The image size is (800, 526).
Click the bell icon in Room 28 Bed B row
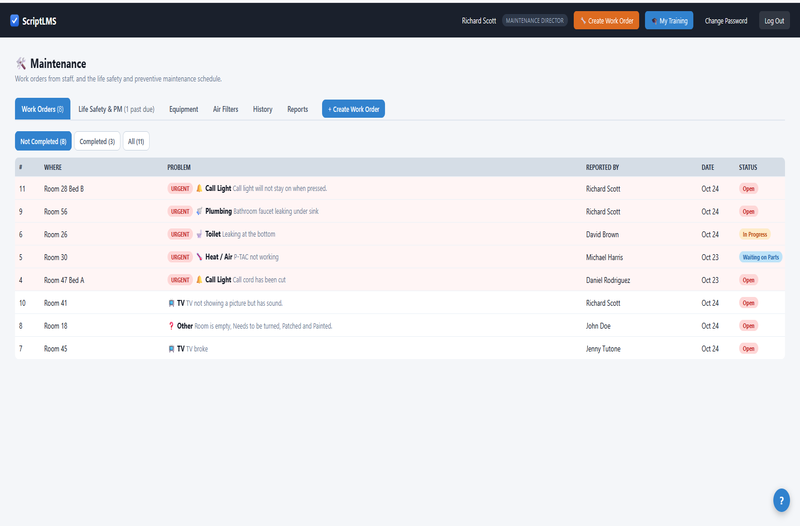[199, 188]
